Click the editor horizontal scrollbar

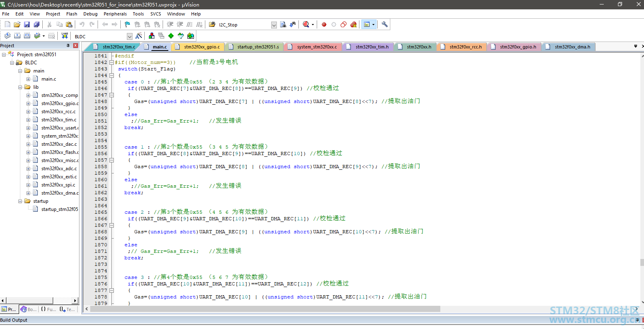[265, 309]
